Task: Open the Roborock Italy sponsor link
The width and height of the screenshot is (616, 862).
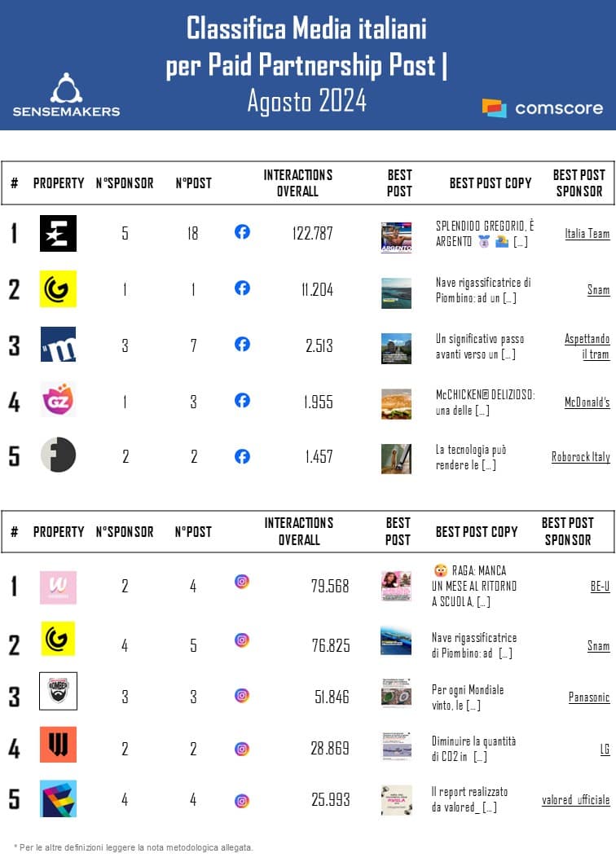Action: pyautogui.click(x=580, y=457)
